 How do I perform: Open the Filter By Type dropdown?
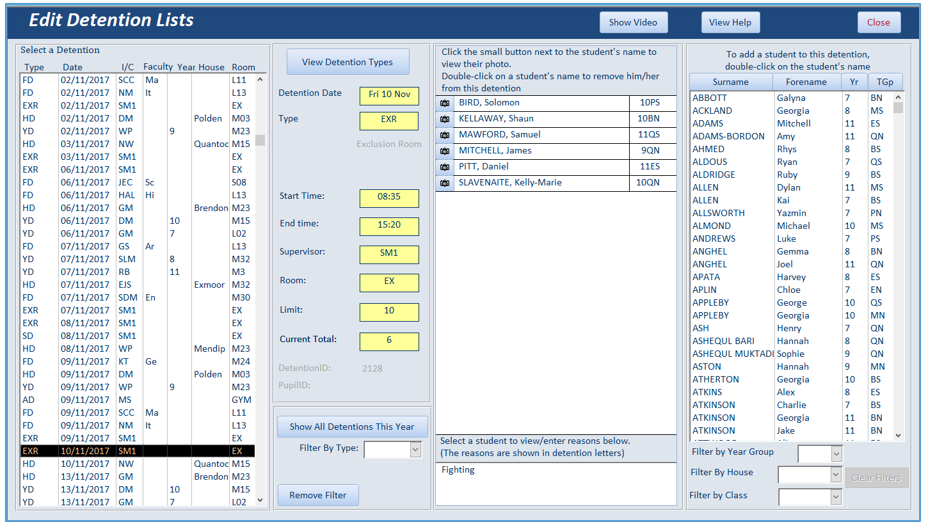pos(416,450)
